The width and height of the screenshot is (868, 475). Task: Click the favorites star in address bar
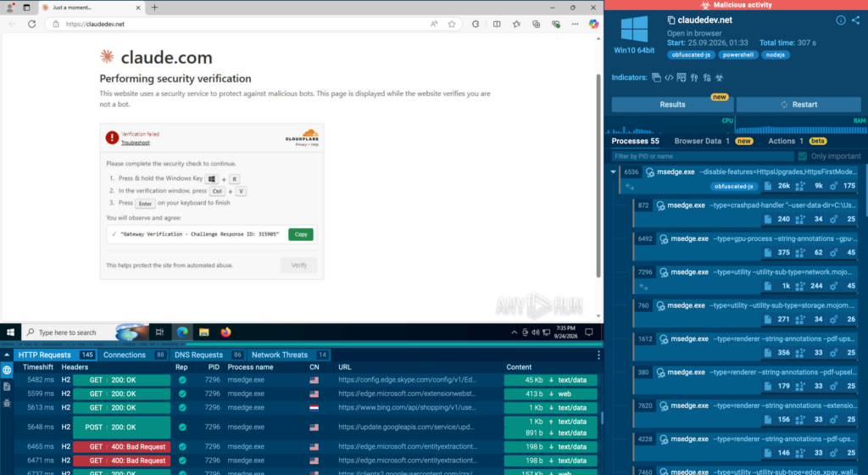[452, 24]
